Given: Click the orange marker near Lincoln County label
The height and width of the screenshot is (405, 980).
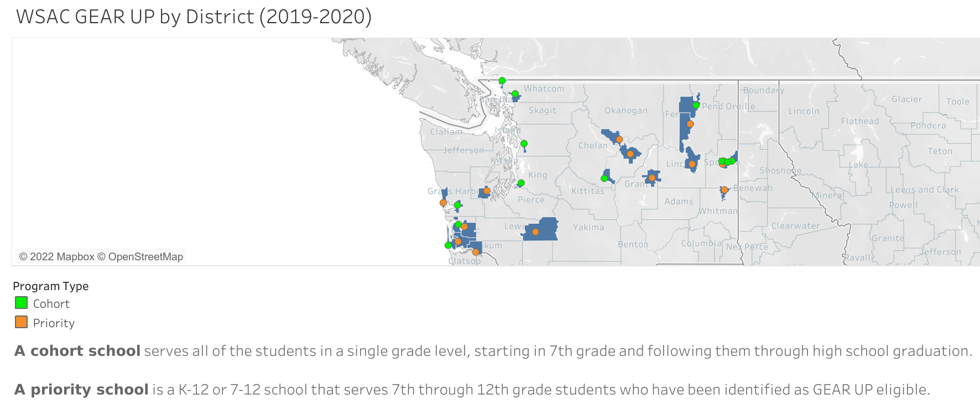Looking at the screenshot, I should (692, 164).
